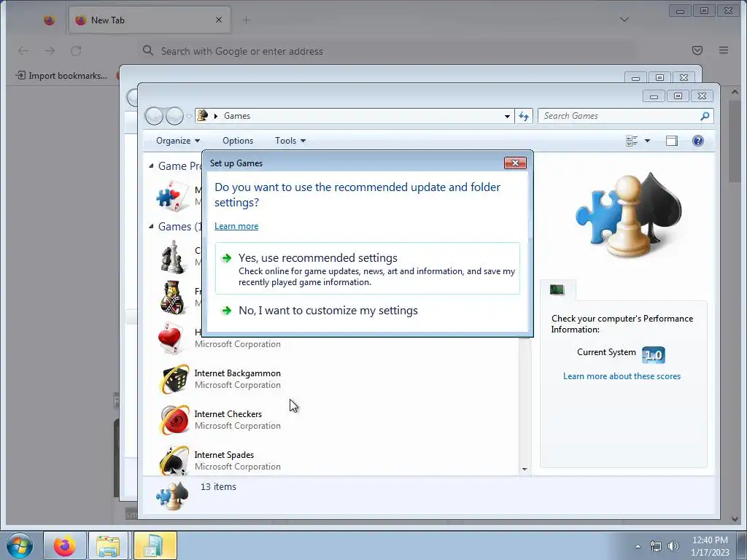The height and width of the screenshot is (560, 747).
Task: Close the Set up Games dialog
Action: pos(515,163)
